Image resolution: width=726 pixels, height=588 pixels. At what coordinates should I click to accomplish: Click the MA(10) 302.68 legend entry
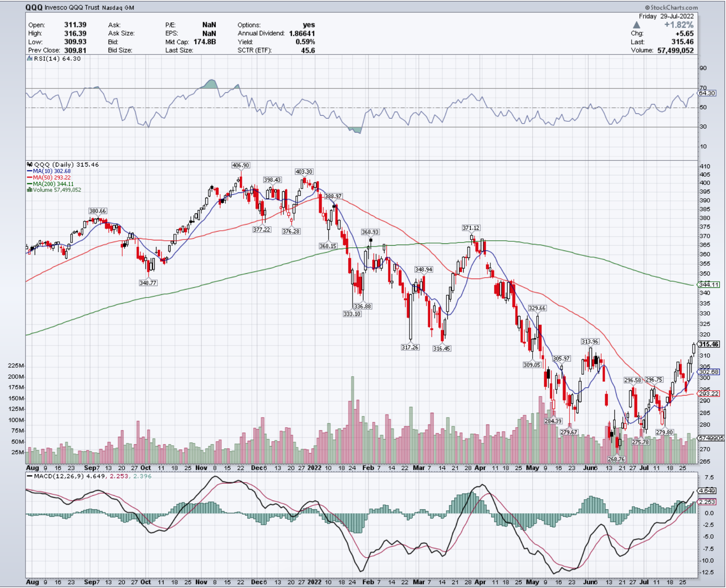coord(51,171)
